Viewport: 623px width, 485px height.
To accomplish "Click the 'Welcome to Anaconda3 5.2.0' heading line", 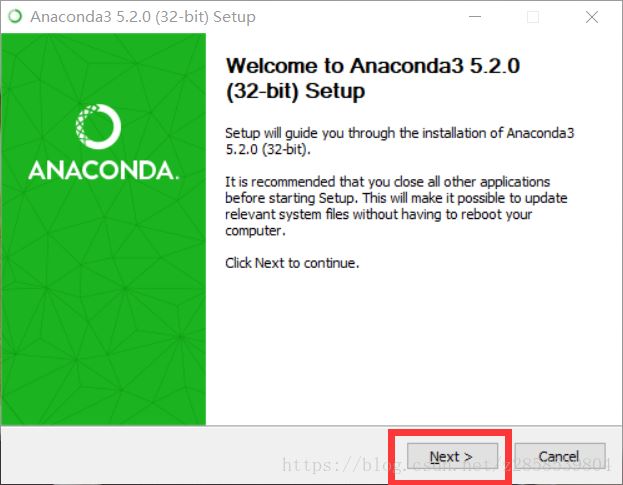I will tap(373, 67).
